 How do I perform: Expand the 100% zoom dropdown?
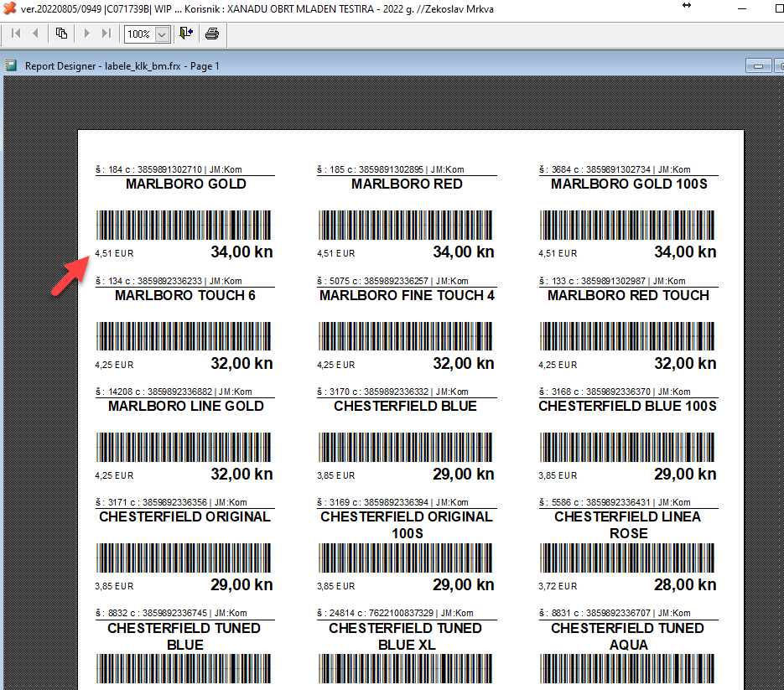[x=162, y=34]
